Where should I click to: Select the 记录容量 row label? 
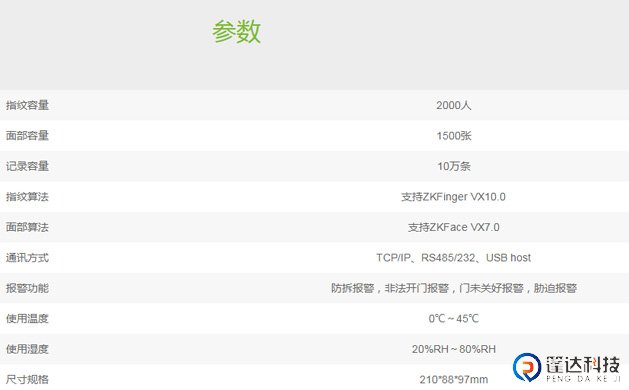tap(27, 166)
